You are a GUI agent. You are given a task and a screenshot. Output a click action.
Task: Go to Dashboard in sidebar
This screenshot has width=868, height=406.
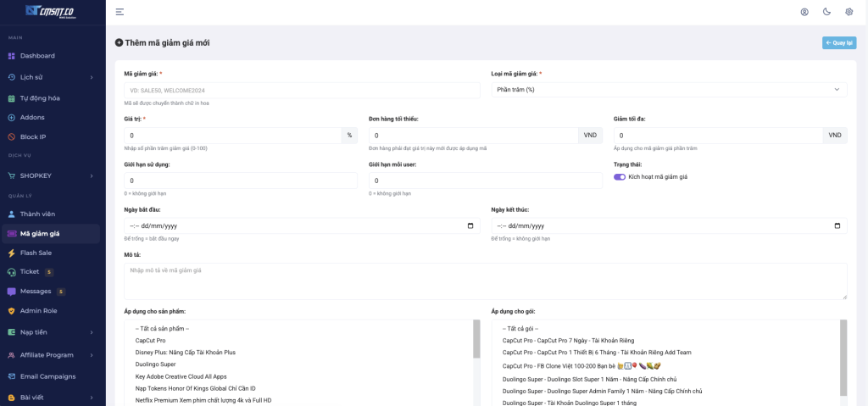37,56
